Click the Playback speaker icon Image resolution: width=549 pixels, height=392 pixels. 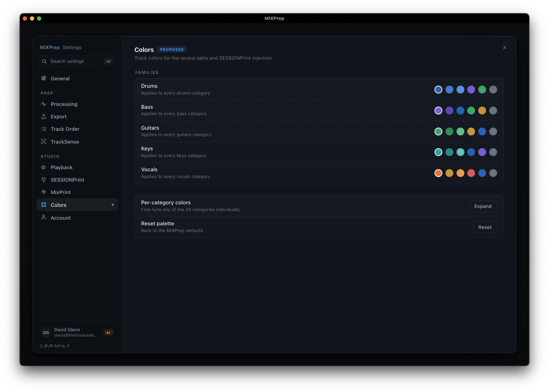pyautogui.click(x=44, y=167)
